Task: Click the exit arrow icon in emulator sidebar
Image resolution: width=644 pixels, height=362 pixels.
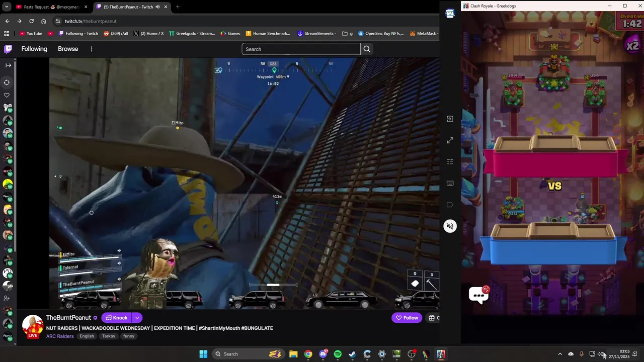Action: point(450,119)
